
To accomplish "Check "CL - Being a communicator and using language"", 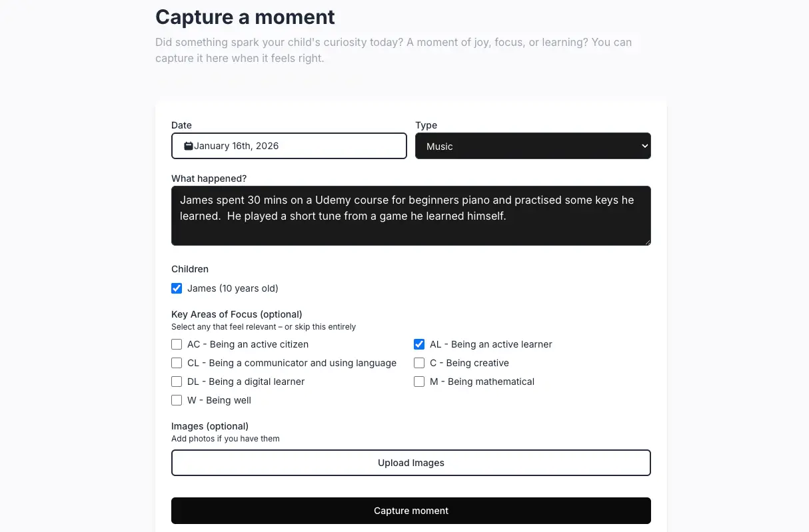I will pos(177,363).
